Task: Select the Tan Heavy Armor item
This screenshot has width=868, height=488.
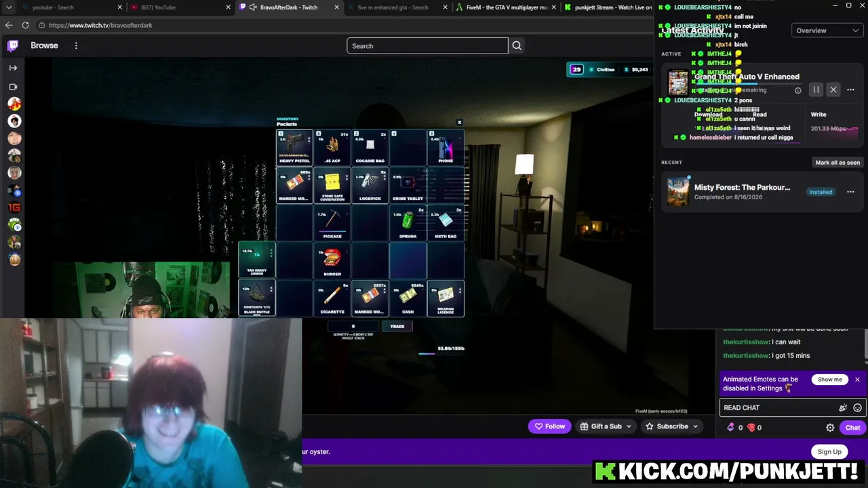Action: (256, 260)
